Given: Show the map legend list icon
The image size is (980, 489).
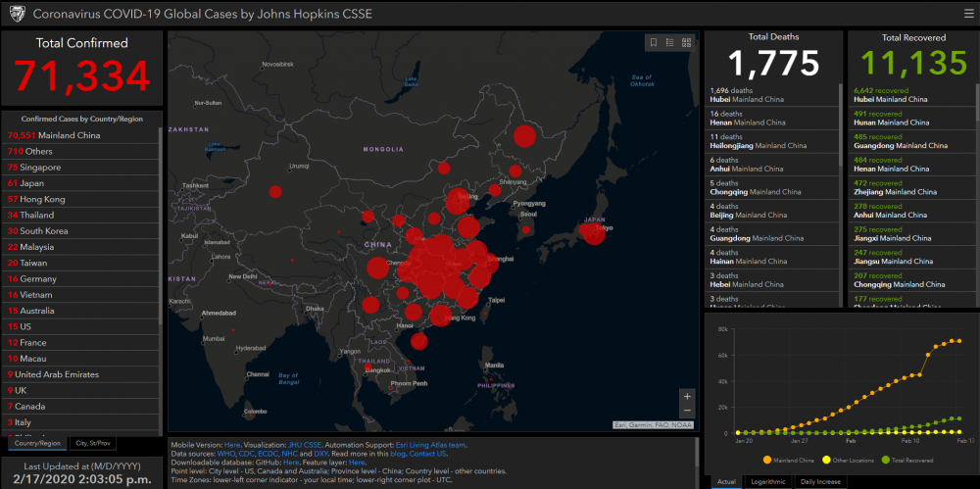Looking at the screenshot, I should 669,42.
